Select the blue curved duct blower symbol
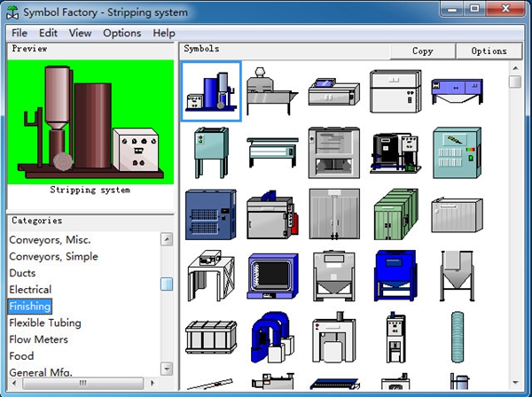Viewport: 532px width, 397px height. 272,337
